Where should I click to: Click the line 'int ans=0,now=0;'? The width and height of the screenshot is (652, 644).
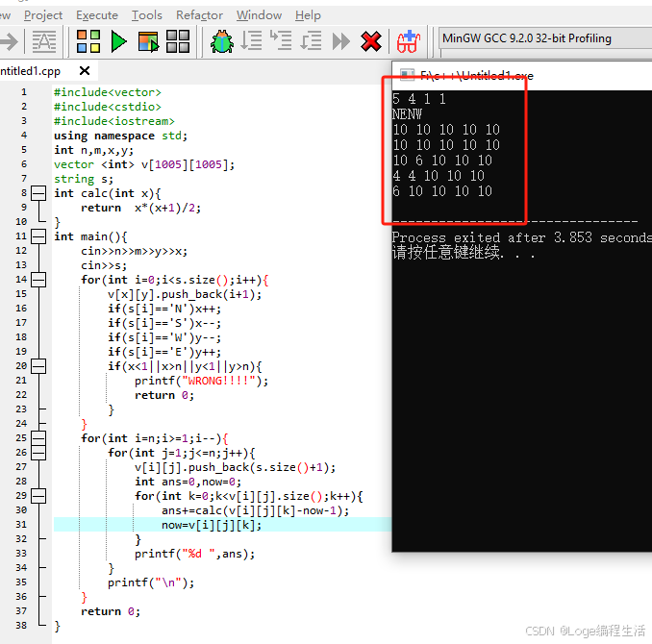pos(188,482)
